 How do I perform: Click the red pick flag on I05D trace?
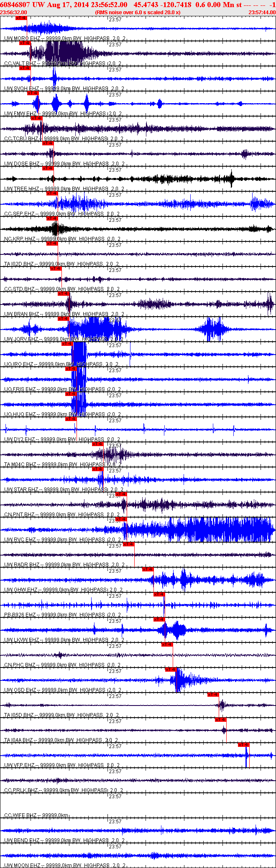point(213,695)
